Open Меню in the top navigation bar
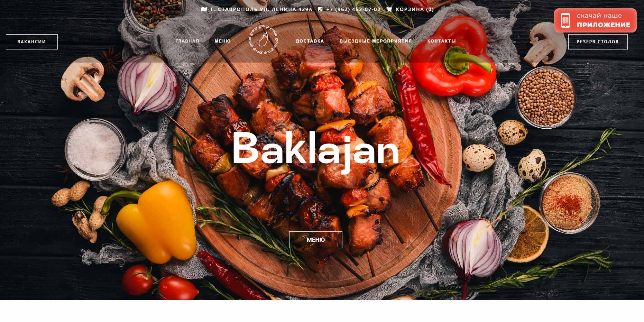The height and width of the screenshot is (322, 644). coord(222,41)
